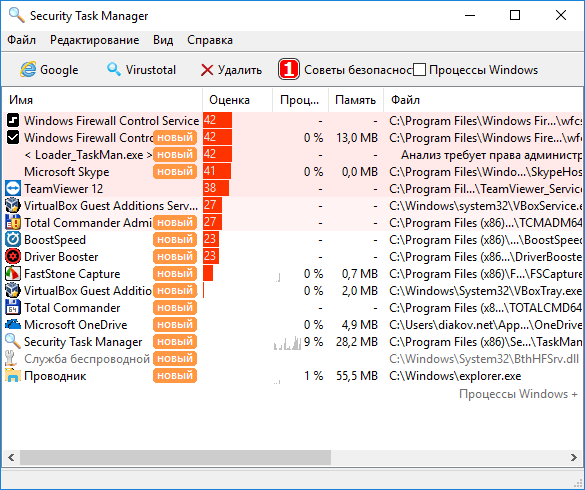This screenshot has width=585, height=490.
Task: Click the rating bar 42 of Firewall Control Service
Action: 218,120
